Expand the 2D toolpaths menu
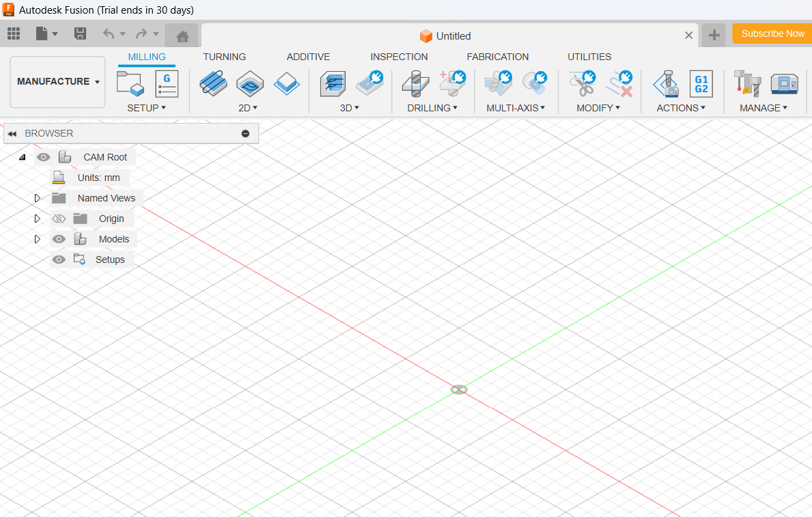The width and height of the screenshot is (812, 517). point(247,108)
